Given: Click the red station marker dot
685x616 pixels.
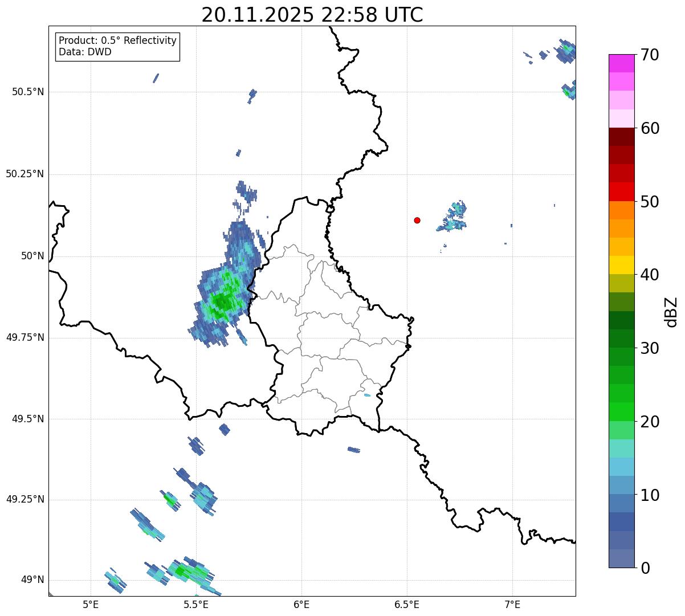Looking at the screenshot, I should 417,220.
